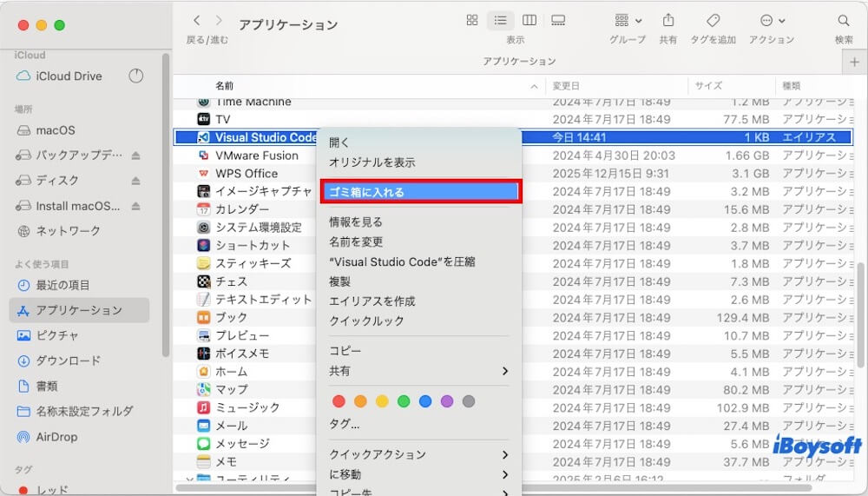
Task: Open iCloud Drive in sidebar
Action: [69, 76]
